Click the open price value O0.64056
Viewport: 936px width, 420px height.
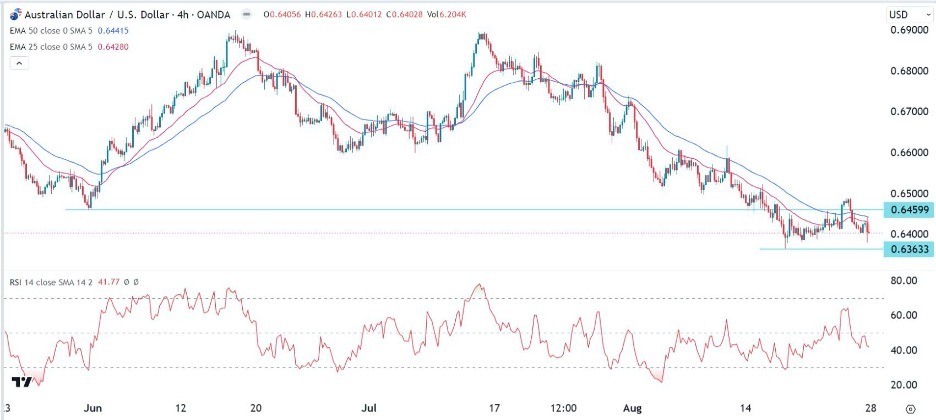(281, 15)
